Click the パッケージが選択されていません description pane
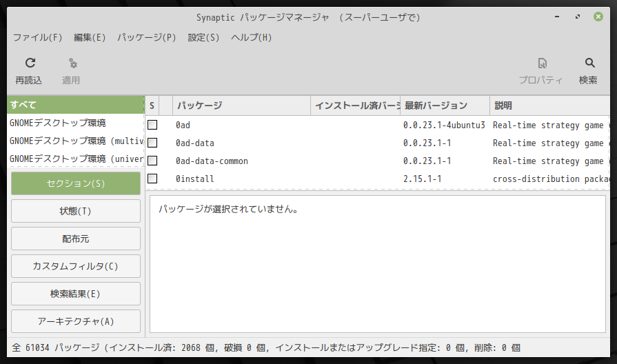617x364 pixels. pyautogui.click(x=378, y=264)
